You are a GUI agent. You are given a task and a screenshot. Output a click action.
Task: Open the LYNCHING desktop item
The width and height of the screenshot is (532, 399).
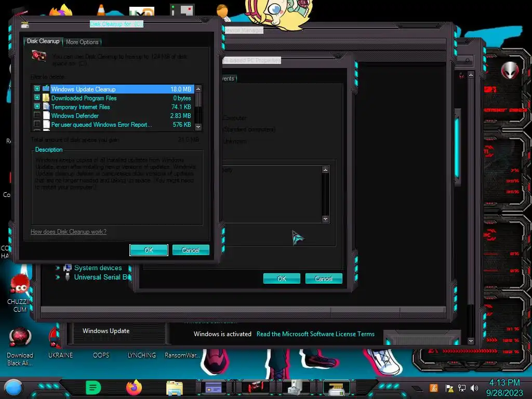click(x=141, y=355)
